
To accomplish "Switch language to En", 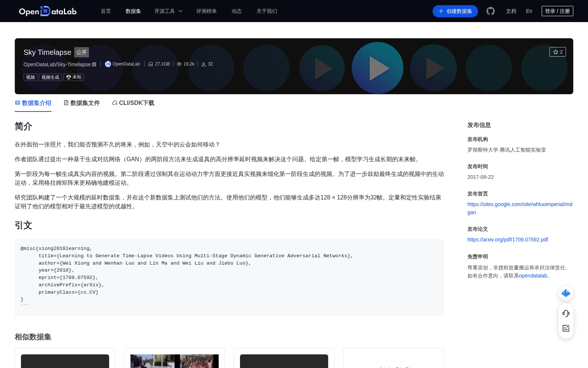I will (x=529, y=11).
